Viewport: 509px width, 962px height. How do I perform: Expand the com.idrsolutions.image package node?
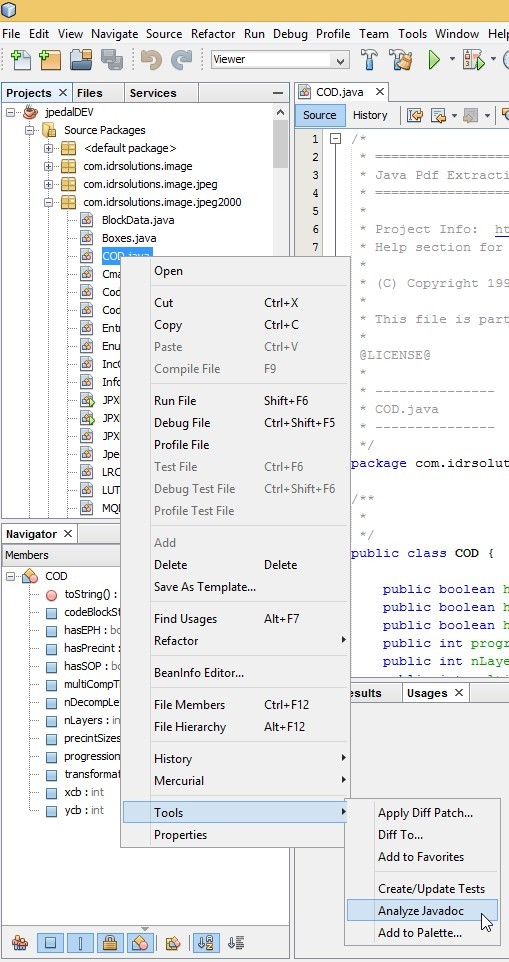pos(48,166)
